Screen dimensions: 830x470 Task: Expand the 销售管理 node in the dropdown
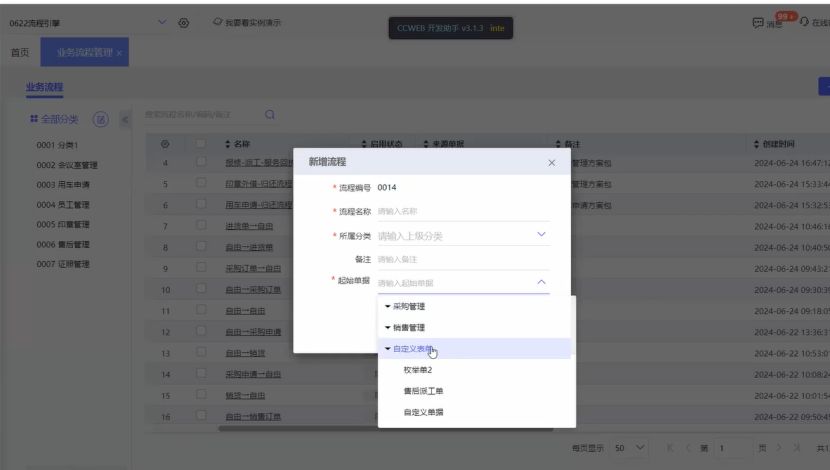click(388, 328)
